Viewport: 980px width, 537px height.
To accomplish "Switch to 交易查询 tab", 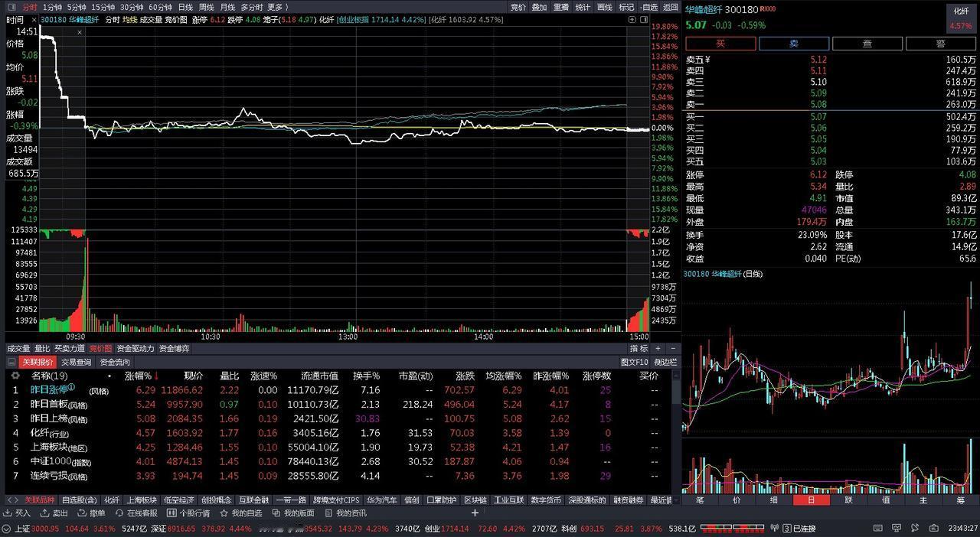I will (77, 362).
